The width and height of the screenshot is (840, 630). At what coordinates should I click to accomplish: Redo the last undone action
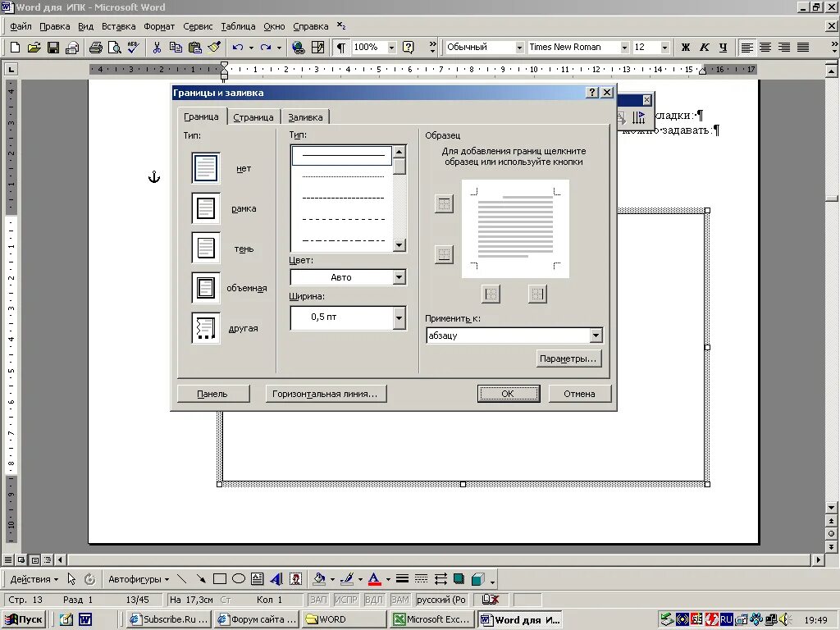(265, 47)
